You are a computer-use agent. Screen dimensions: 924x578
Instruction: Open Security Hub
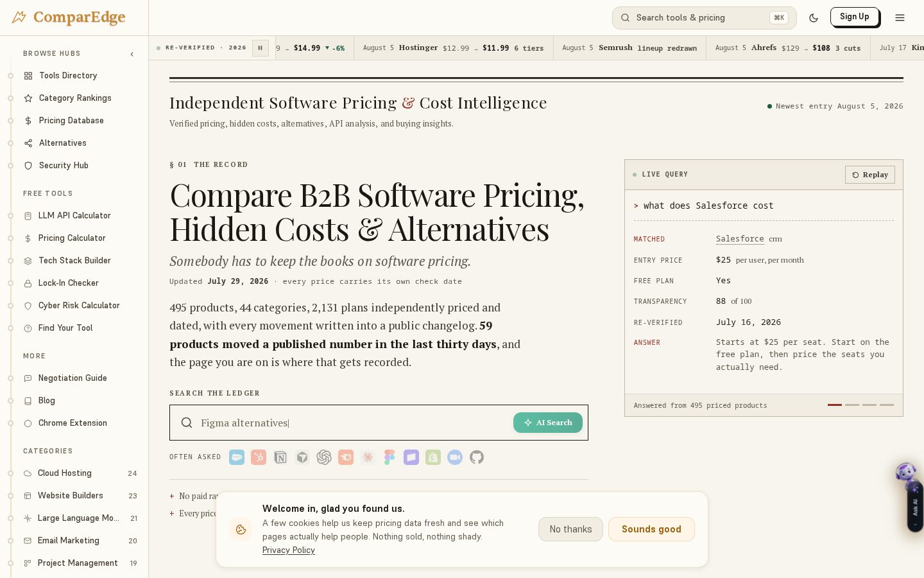click(64, 166)
